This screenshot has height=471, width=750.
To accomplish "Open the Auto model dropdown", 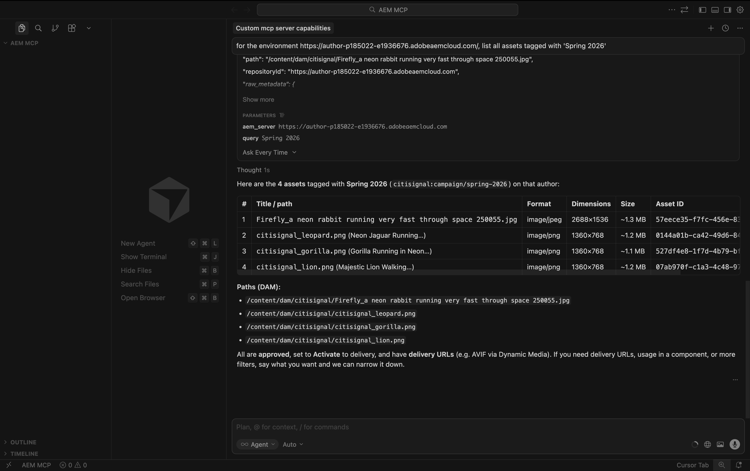I will click(292, 445).
